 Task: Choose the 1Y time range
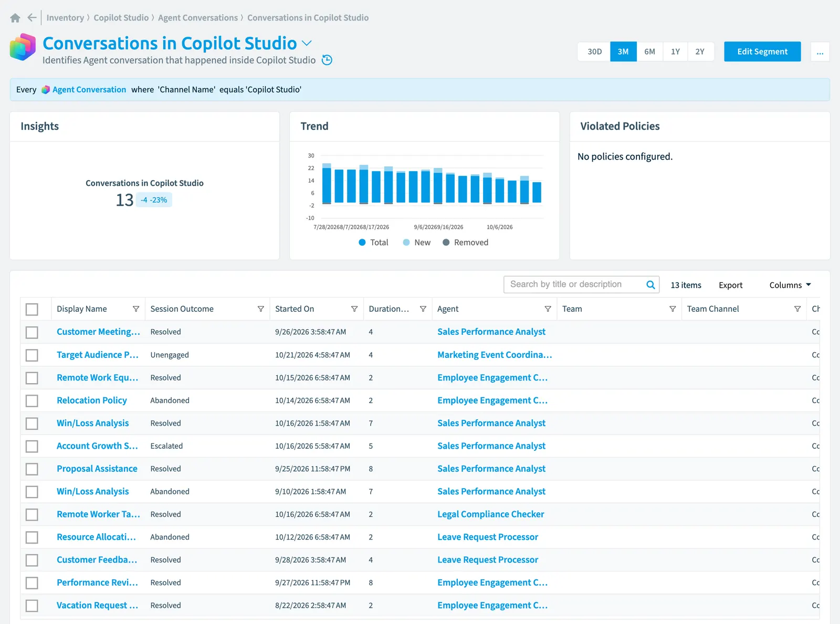675,51
